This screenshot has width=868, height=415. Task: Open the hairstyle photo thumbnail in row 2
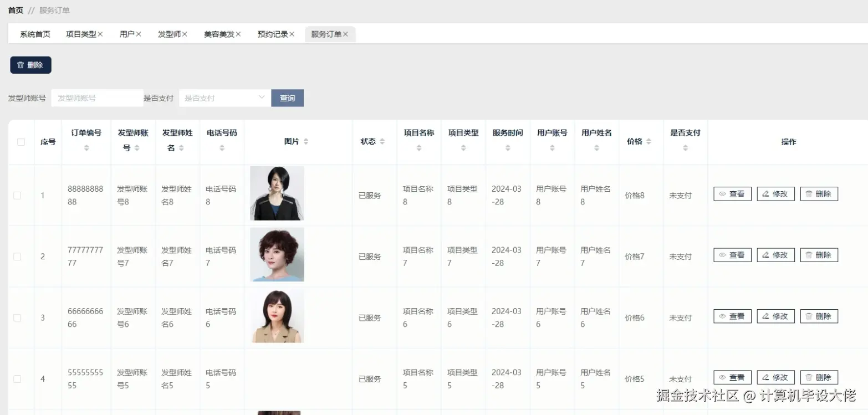pyautogui.click(x=277, y=255)
